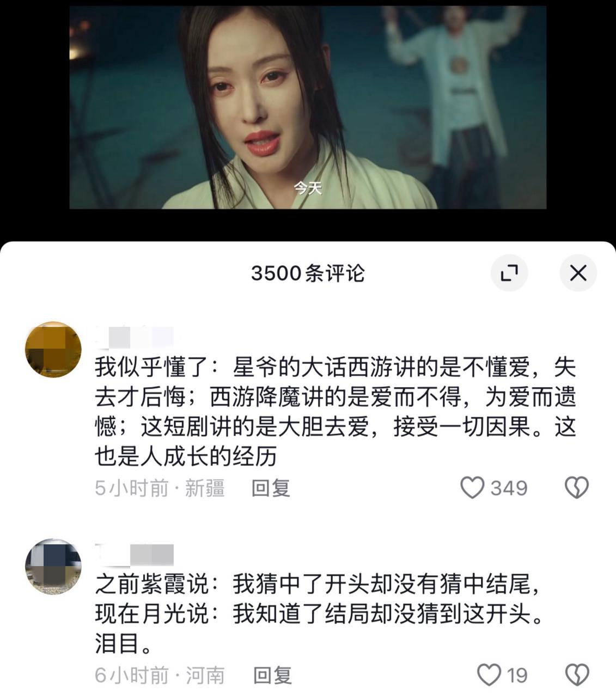Tap the first commenter's blurred username

[135, 338]
